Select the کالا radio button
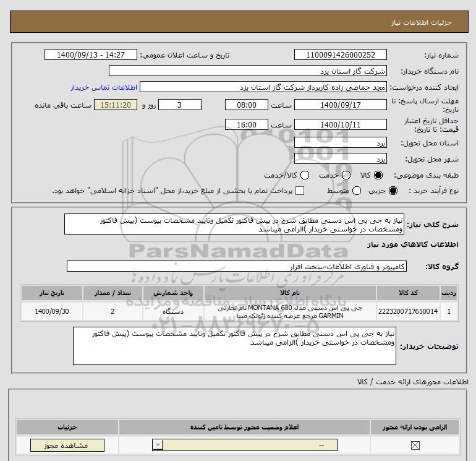The width and height of the screenshot is (476, 461). (378, 175)
